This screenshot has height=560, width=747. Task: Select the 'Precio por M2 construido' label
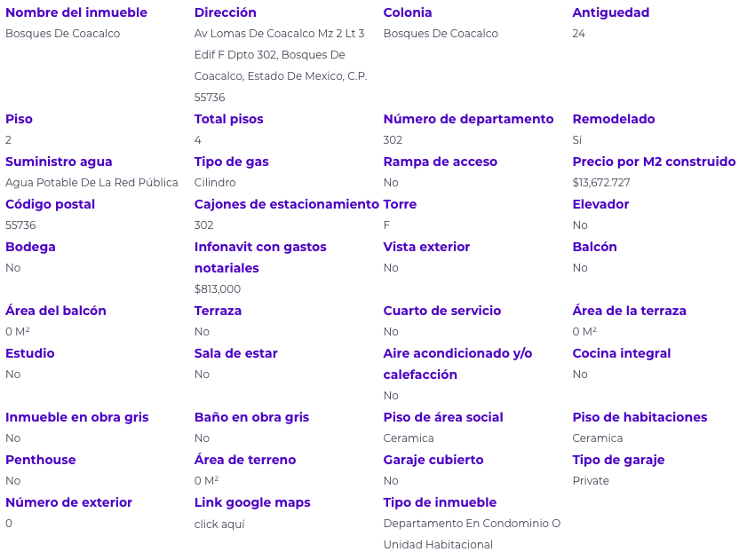[654, 162]
